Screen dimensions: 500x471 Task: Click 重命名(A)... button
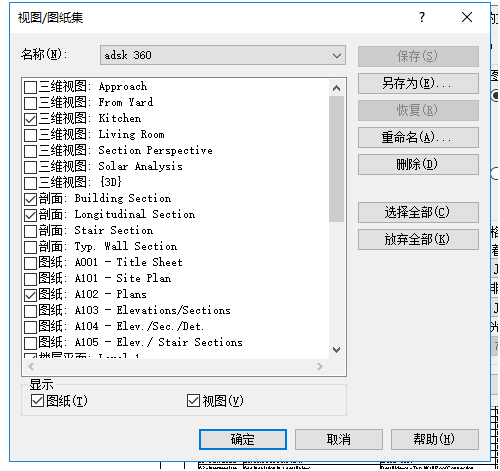point(418,137)
